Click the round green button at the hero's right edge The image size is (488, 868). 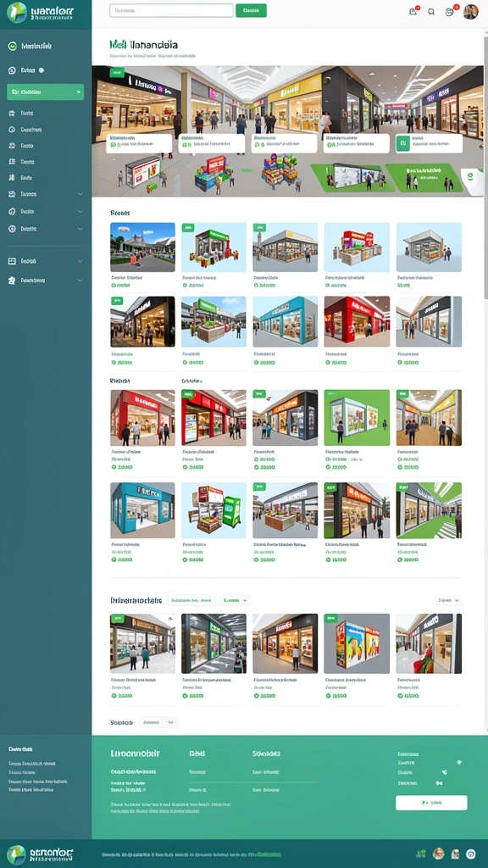coord(470,176)
